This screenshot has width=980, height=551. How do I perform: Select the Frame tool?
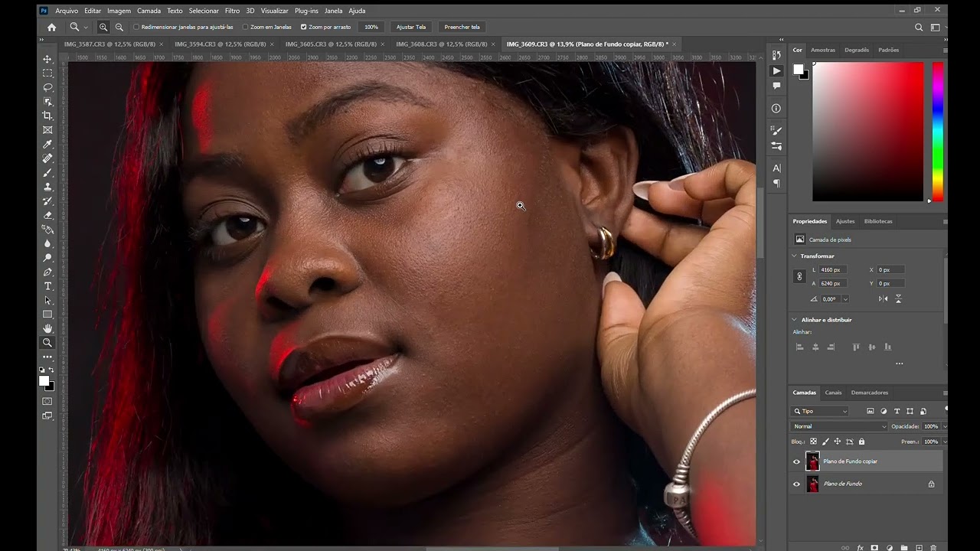(47, 130)
